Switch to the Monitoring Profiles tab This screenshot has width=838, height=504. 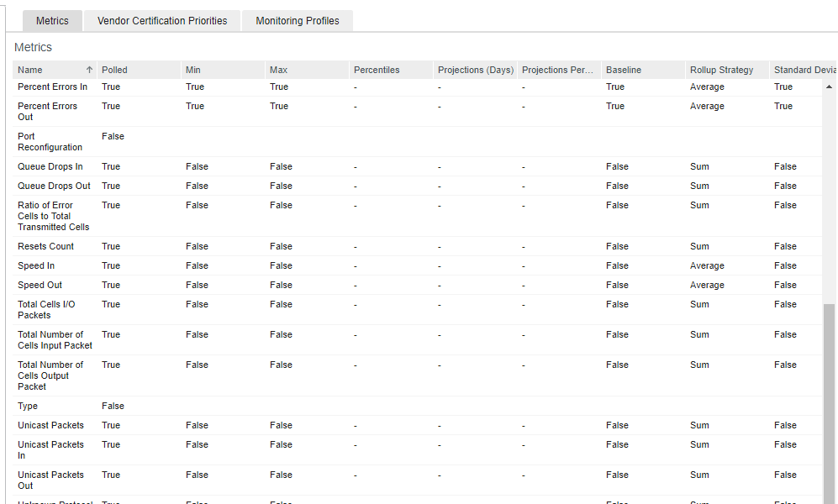[x=297, y=20]
